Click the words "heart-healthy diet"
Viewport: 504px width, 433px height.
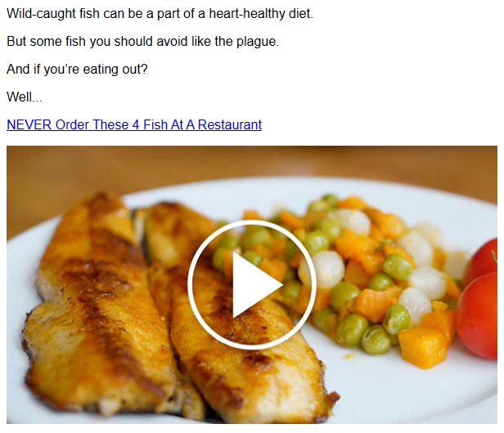(x=261, y=13)
